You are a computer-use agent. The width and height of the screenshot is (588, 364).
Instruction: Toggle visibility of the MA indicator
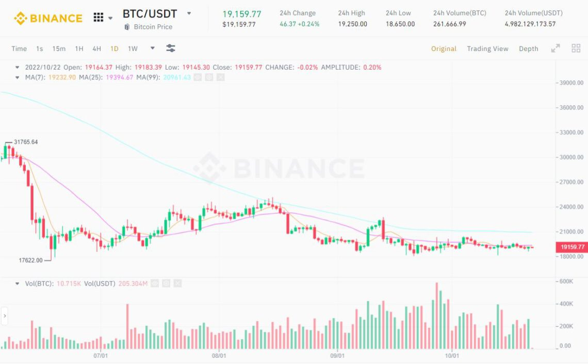(198, 77)
